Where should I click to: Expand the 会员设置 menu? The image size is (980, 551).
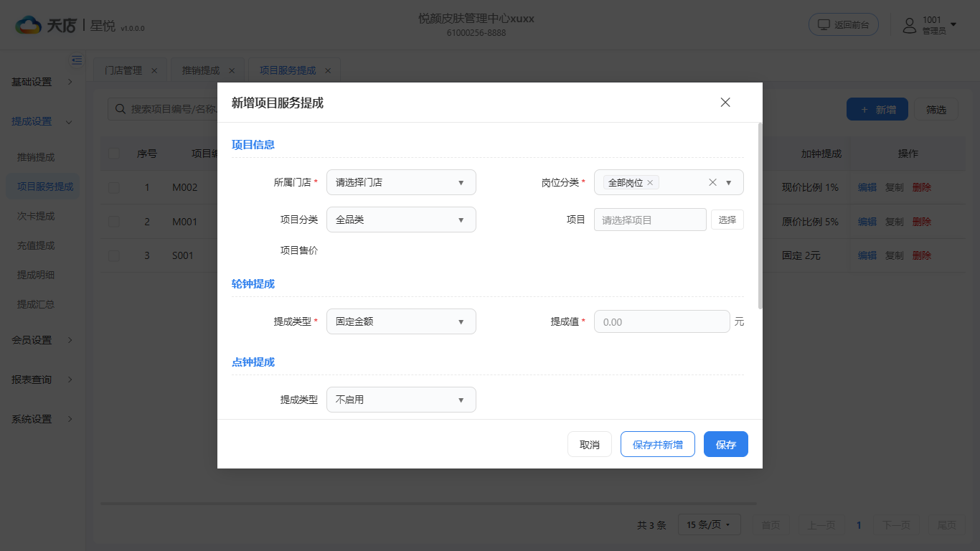click(x=42, y=340)
